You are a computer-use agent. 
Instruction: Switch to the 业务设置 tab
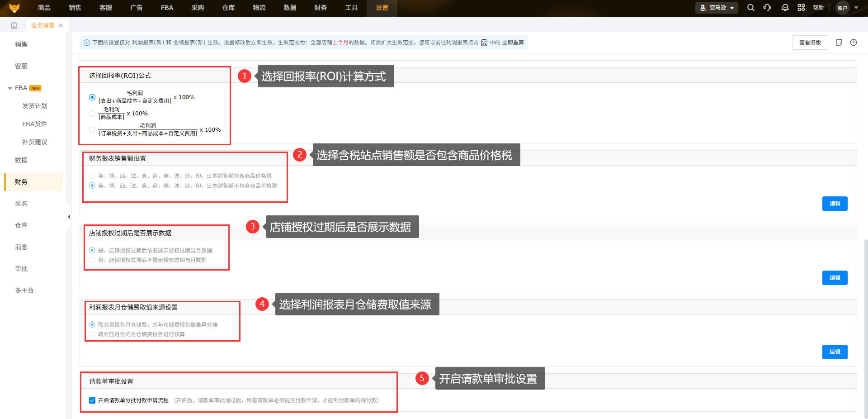(43, 25)
